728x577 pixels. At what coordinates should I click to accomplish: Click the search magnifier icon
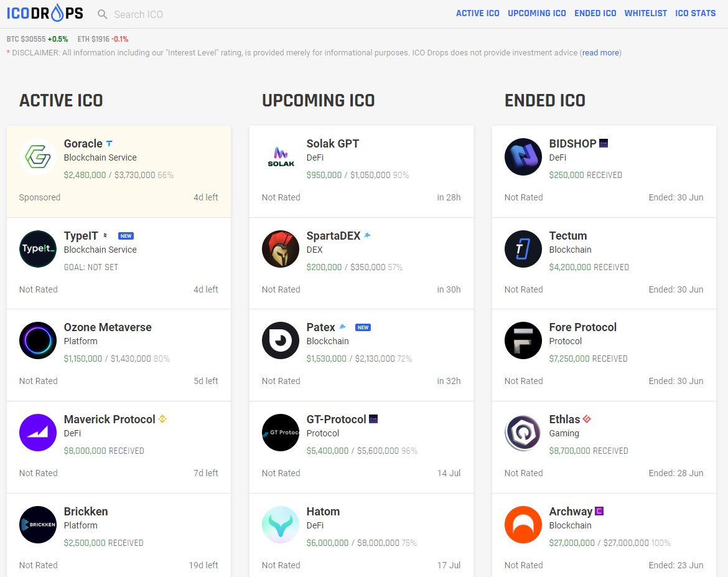tap(102, 14)
